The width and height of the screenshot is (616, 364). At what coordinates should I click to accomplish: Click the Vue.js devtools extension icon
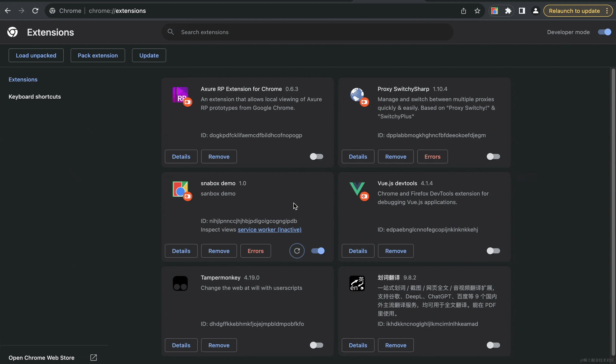click(x=357, y=191)
